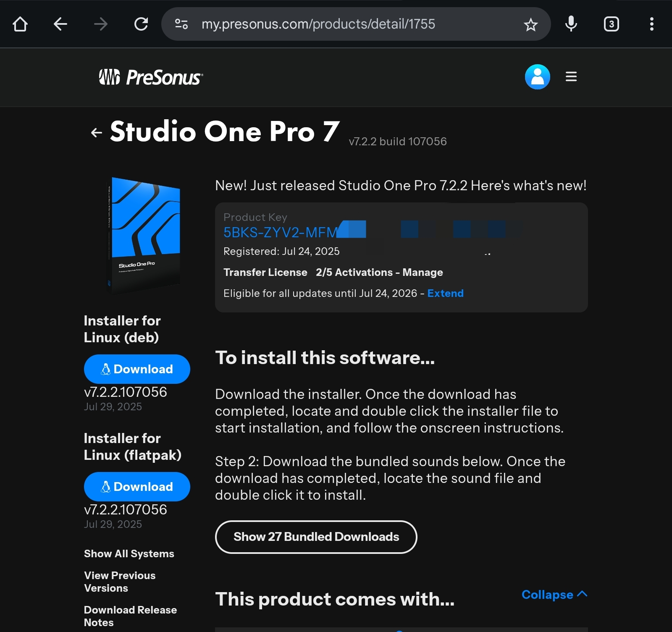Show 27 Bundled Downloads
Image resolution: width=672 pixels, height=632 pixels.
(x=316, y=537)
